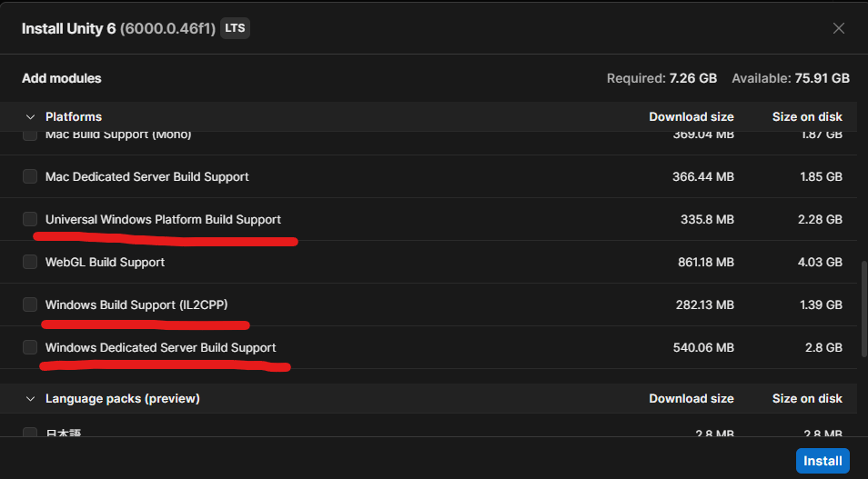This screenshot has height=479, width=868.
Task: Close the Install Unity 6 dialog
Action: point(839,28)
